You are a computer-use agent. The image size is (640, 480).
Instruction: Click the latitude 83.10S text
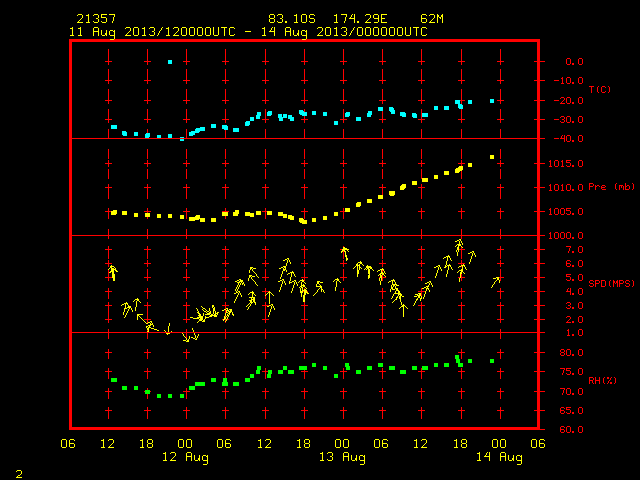click(292, 19)
